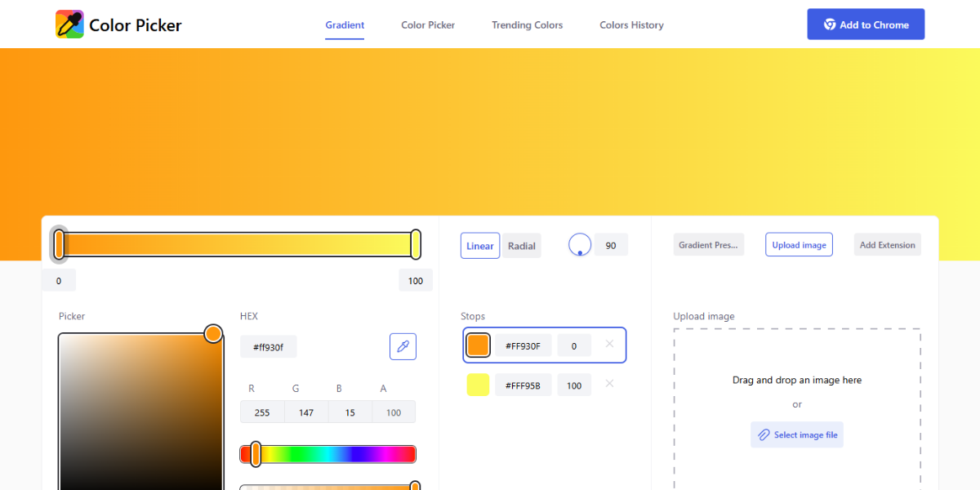980x490 pixels.
Task: Click the orange #FF930F stop swatch
Action: pos(478,345)
